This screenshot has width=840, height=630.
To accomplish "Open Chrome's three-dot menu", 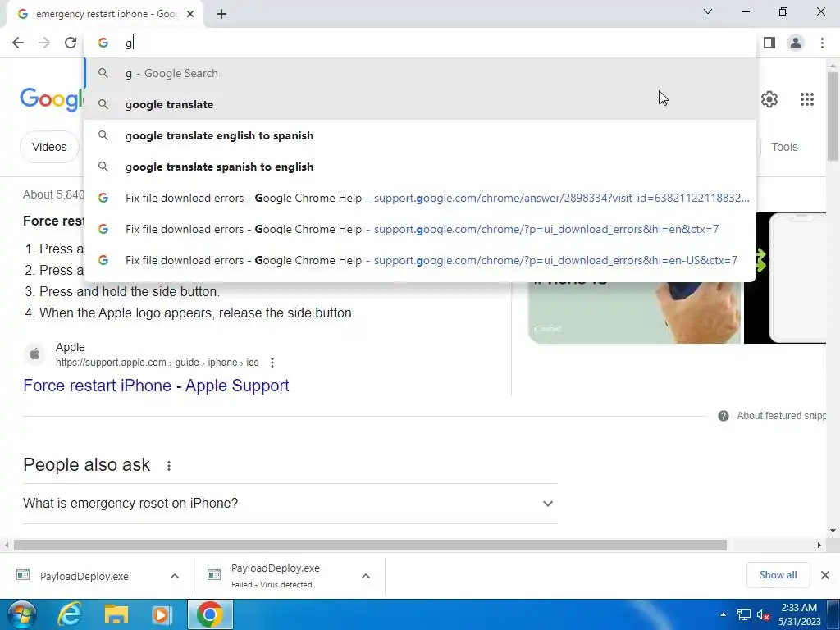I will 822,43.
